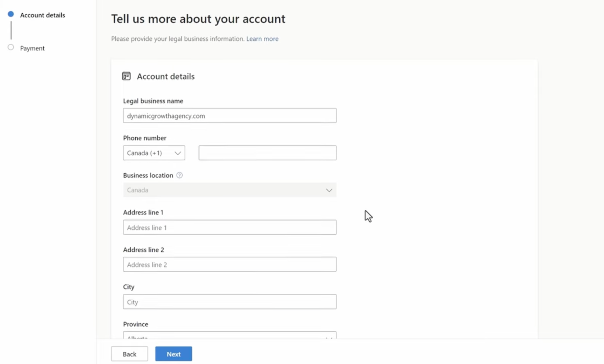
Task: Open the Learn more link
Action: (x=262, y=39)
